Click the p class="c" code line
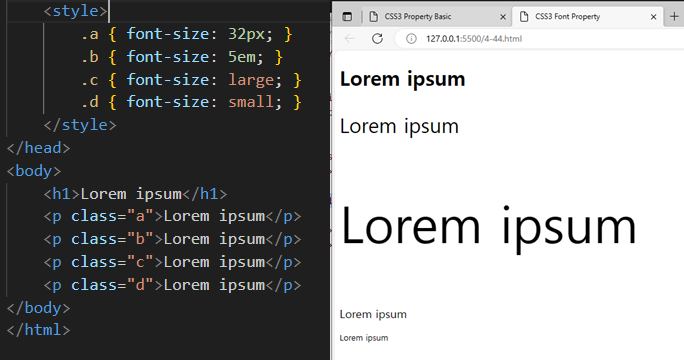The height and width of the screenshot is (360, 684). [172, 262]
